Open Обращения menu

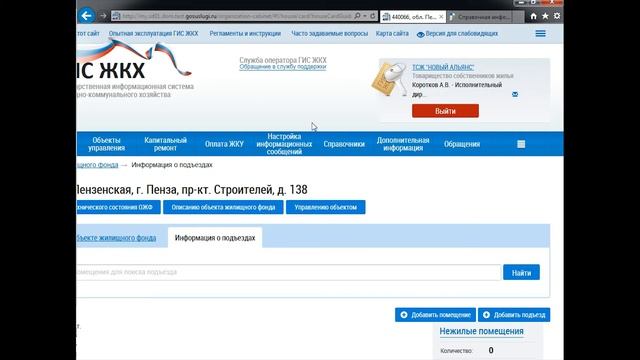pos(462,144)
